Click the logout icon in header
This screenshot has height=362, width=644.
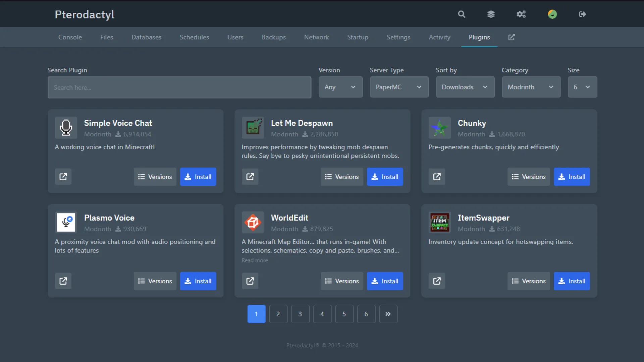(x=582, y=14)
